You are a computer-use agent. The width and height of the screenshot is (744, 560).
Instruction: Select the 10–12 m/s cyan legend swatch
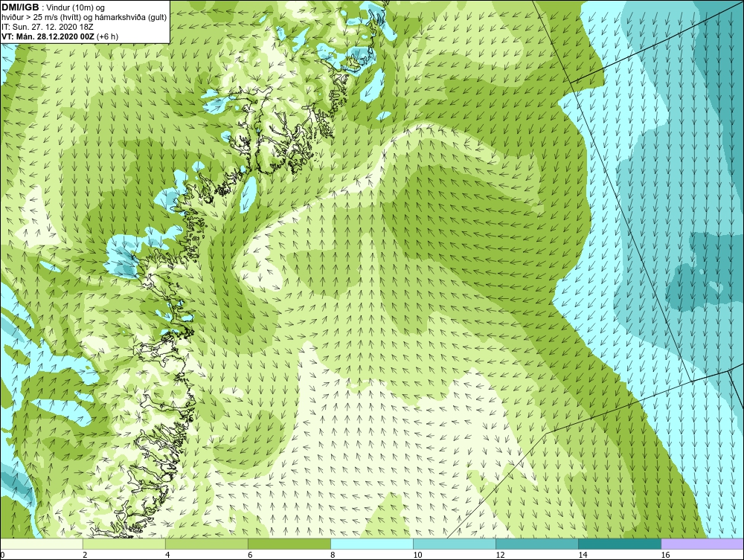point(455,544)
